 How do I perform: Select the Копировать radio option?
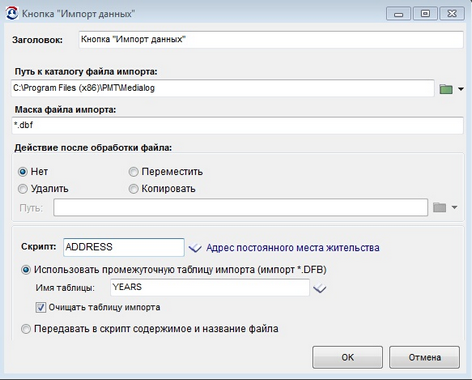[133, 189]
